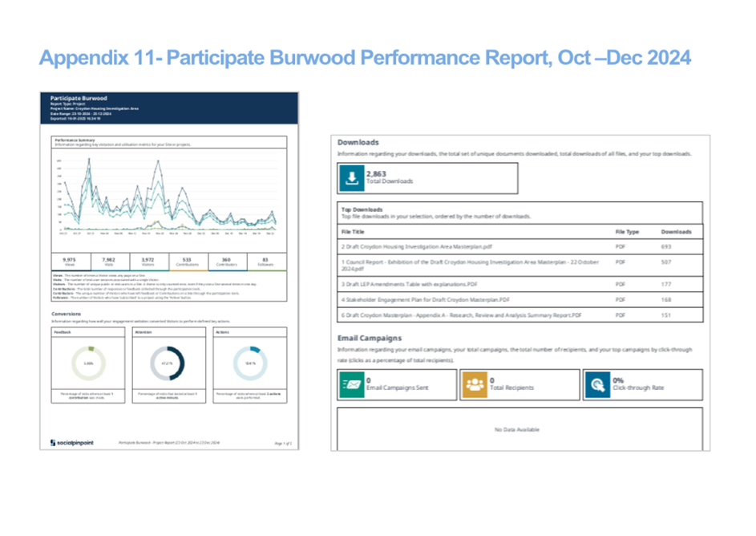Click the socialpinpoint logo in footer
Viewport: 756px width, 536px height.
tap(72, 442)
